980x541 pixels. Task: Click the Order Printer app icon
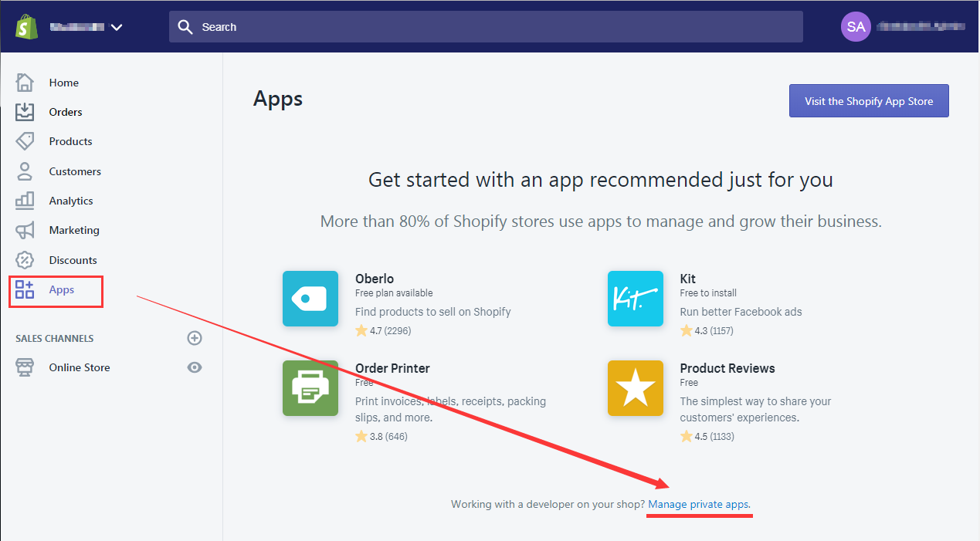click(x=310, y=388)
